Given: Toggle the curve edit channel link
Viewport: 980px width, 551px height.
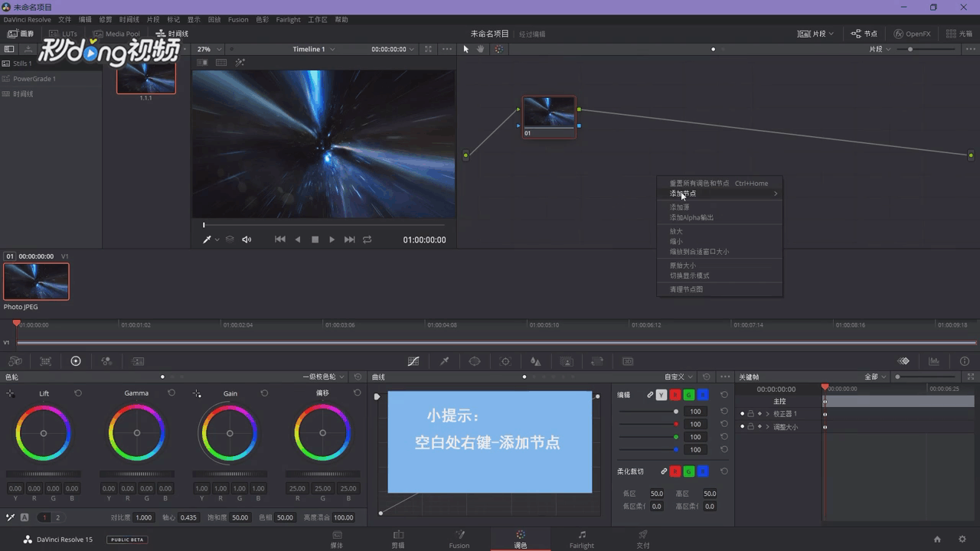Looking at the screenshot, I should pyautogui.click(x=650, y=395).
